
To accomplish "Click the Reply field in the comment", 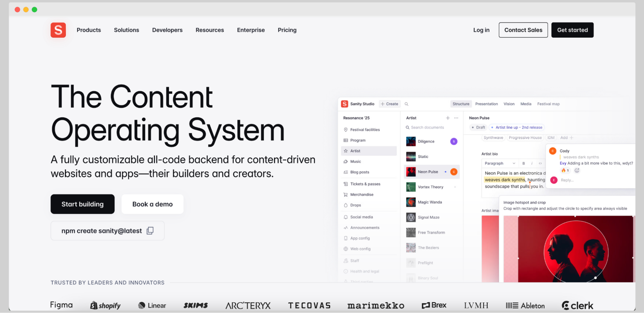I will (x=567, y=180).
